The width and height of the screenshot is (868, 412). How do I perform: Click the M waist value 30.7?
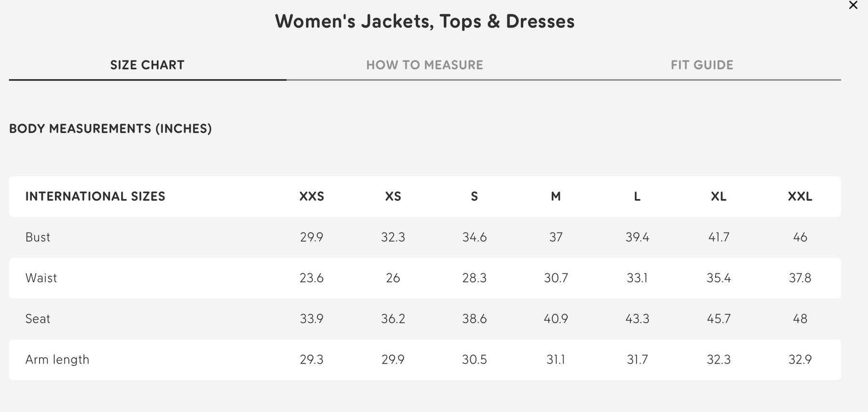(556, 278)
